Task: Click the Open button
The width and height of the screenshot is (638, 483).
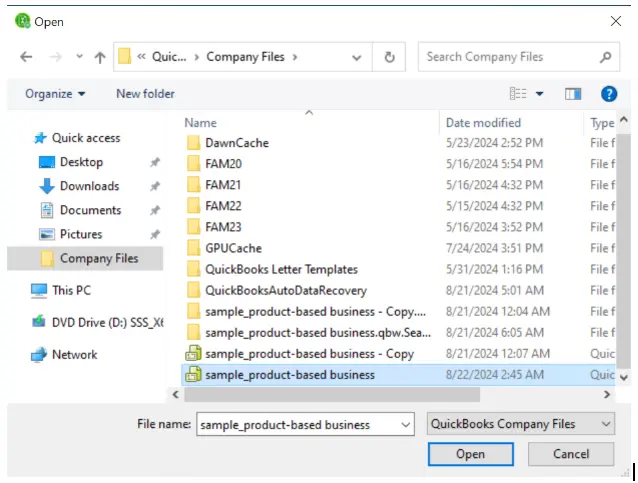Action: (470, 454)
